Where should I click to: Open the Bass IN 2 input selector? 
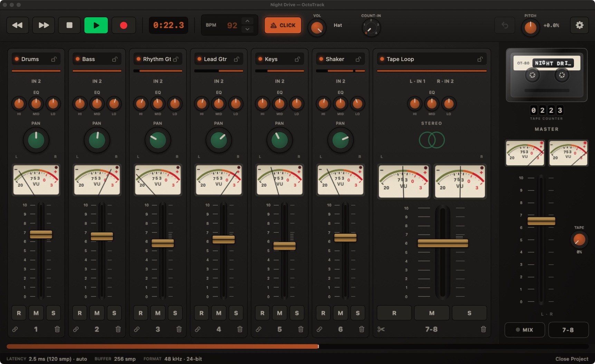tap(97, 81)
